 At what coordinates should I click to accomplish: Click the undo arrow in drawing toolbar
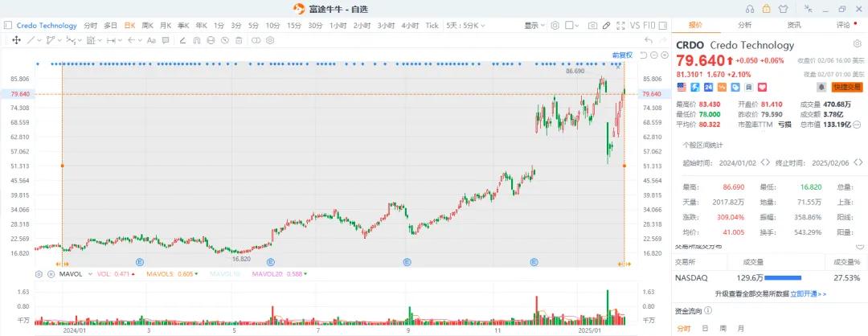pos(649,40)
